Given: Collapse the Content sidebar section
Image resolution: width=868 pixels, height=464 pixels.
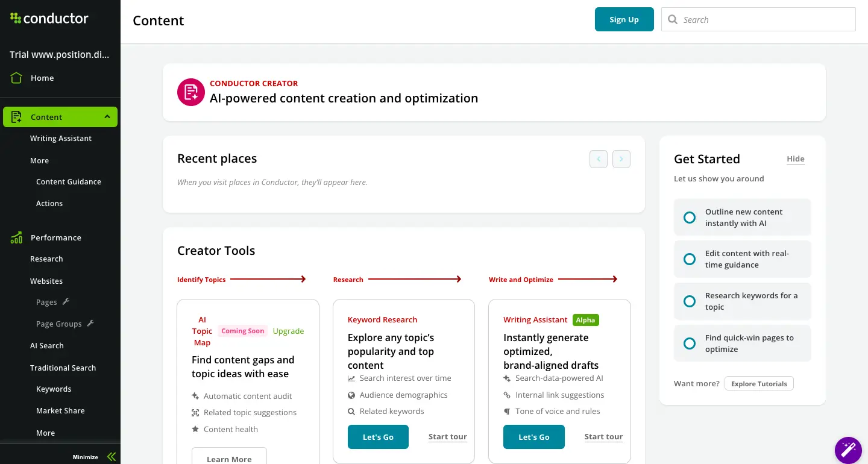Looking at the screenshot, I should pyautogui.click(x=107, y=117).
